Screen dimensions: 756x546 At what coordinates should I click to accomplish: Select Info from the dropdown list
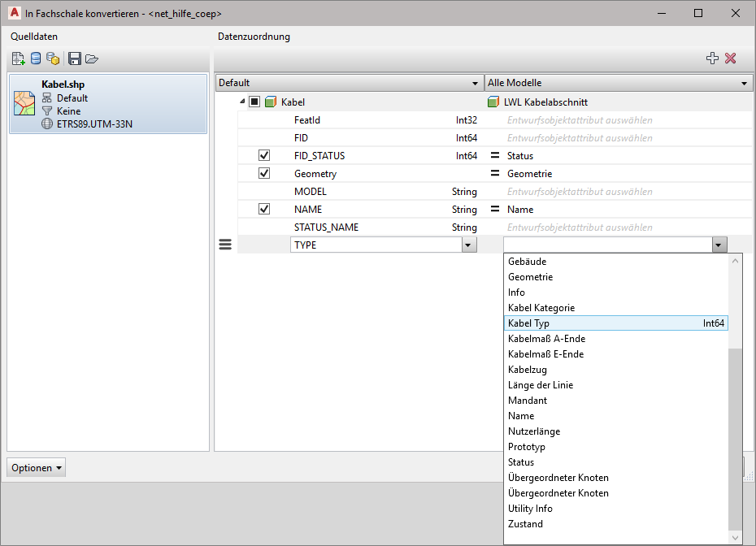click(615, 292)
